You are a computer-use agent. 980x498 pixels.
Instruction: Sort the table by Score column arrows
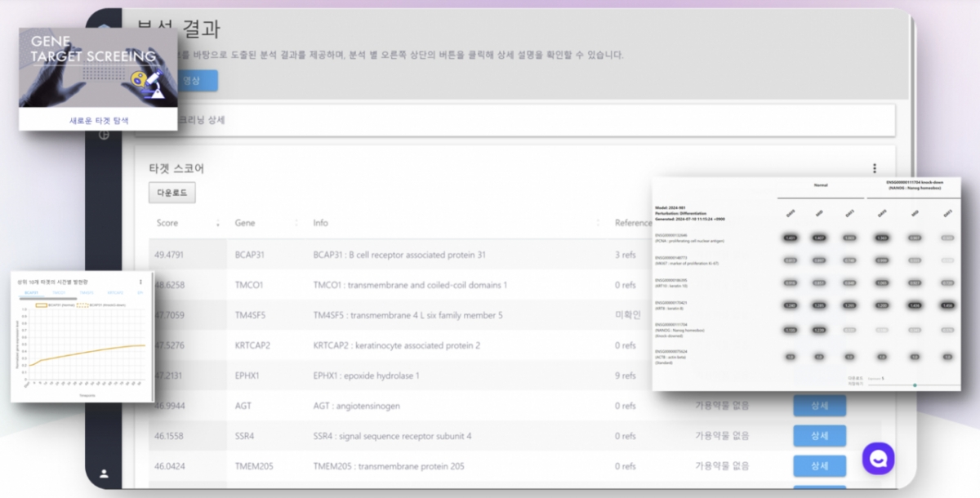click(x=218, y=224)
